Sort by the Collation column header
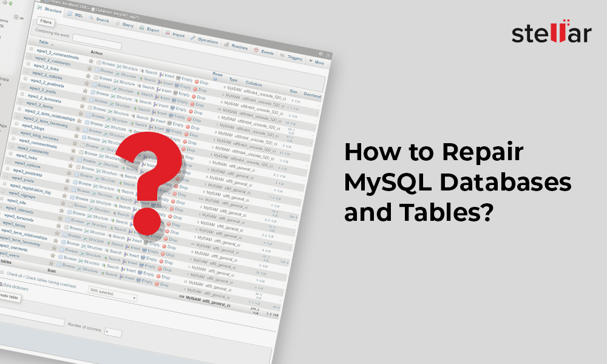Screen dimensions: 607x364 (x=254, y=84)
